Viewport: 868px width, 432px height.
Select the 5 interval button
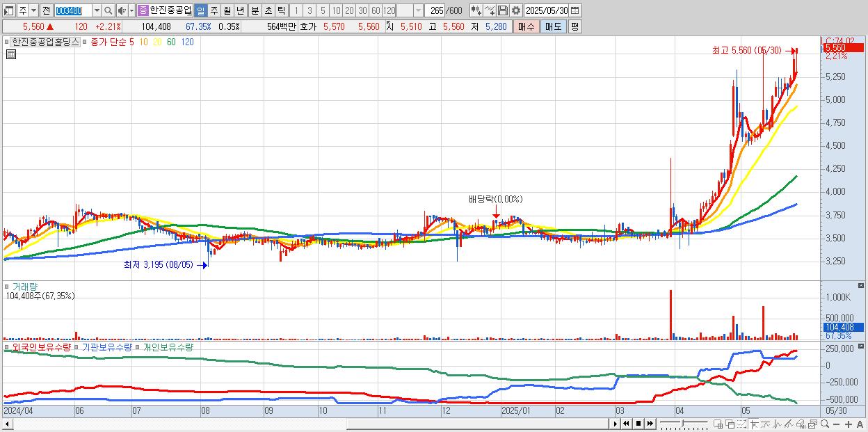point(322,10)
